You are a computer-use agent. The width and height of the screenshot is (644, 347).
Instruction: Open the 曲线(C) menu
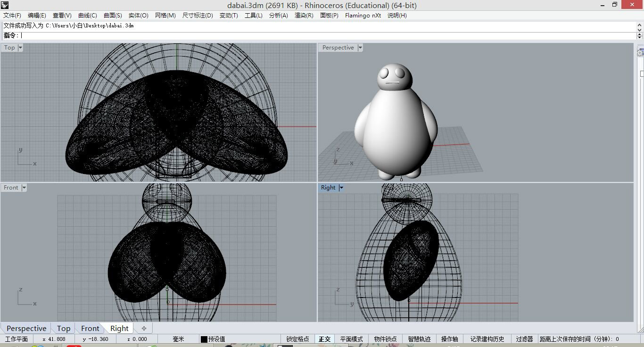pyautogui.click(x=88, y=16)
